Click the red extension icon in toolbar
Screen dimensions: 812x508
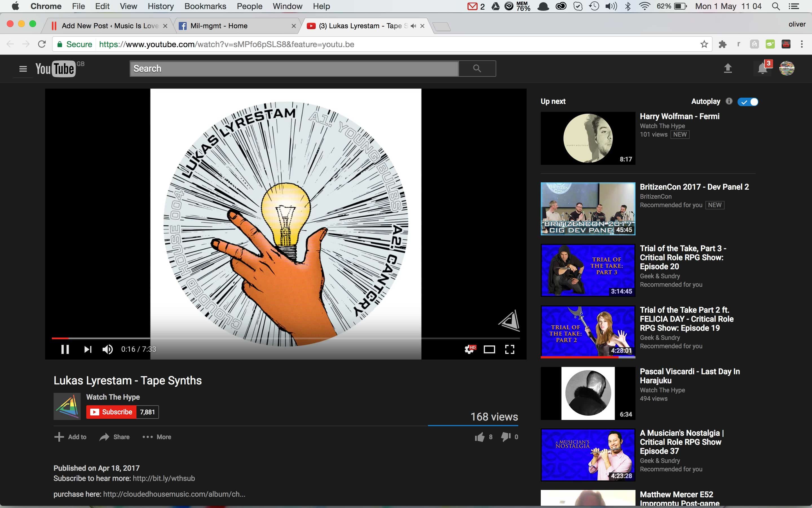click(786, 44)
